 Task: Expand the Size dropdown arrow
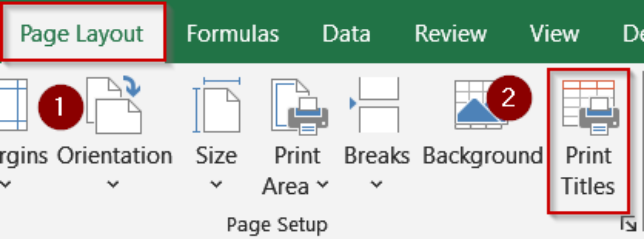[216, 184]
